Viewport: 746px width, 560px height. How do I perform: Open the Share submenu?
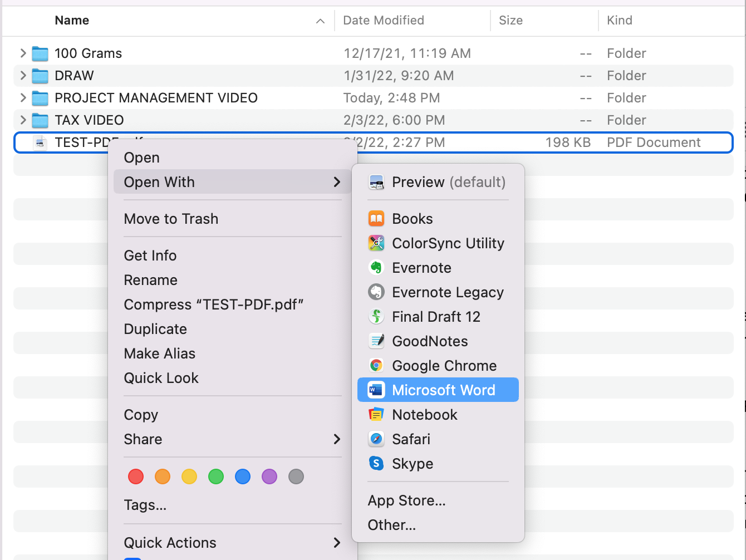tap(232, 439)
